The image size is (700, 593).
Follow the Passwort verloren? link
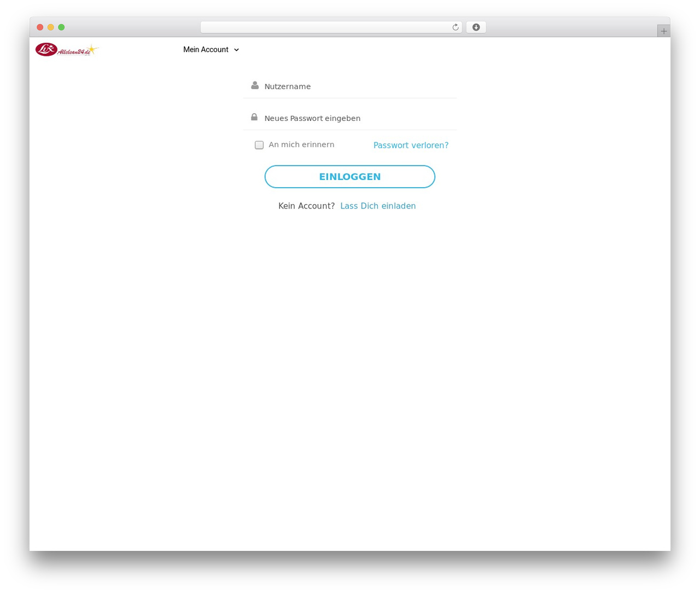coord(411,146)
